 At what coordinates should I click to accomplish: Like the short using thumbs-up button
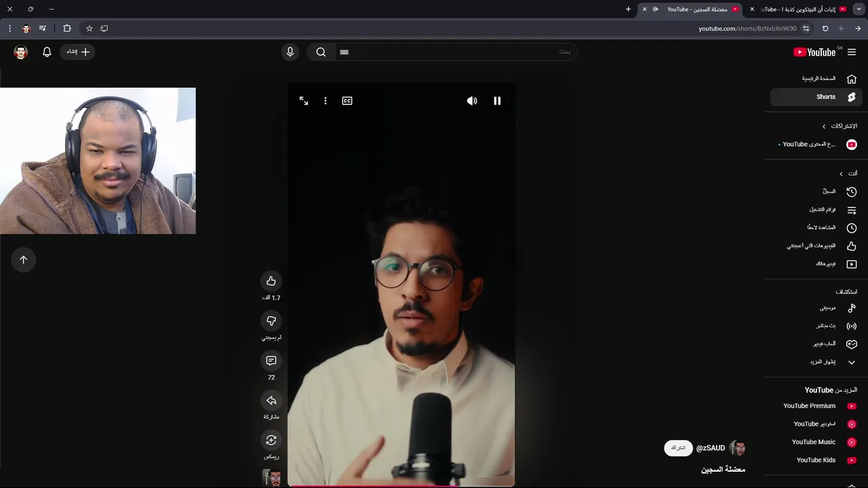[271, 281]
